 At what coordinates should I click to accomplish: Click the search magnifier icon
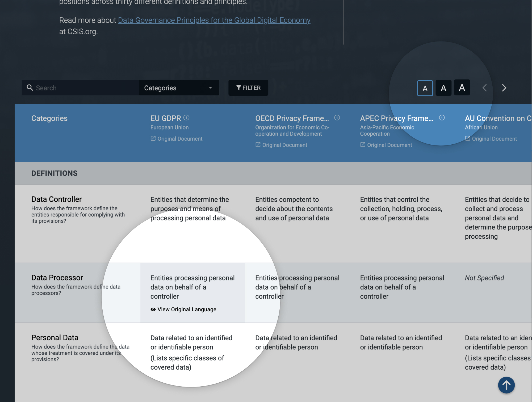tap(30, 88)
